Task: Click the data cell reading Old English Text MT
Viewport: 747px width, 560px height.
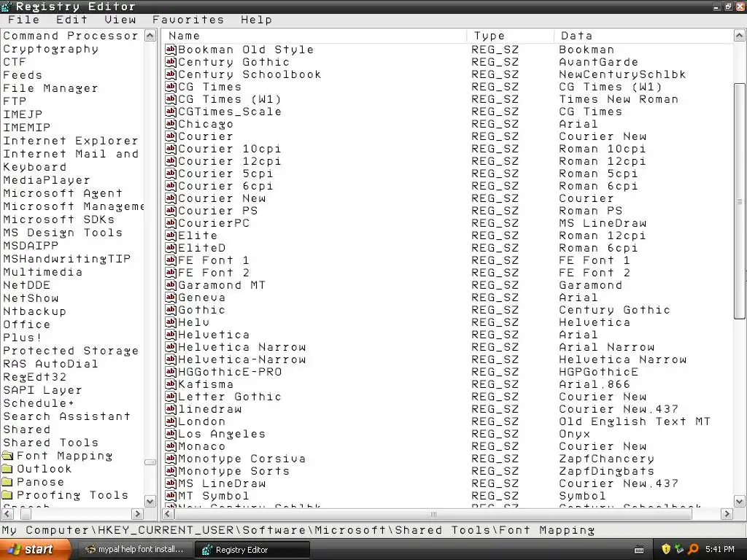Action: [x=635, y=421]
